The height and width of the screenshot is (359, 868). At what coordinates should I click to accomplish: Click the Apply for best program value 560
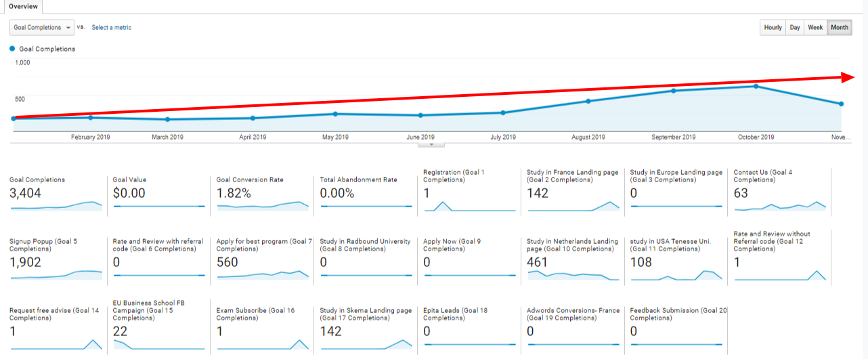pos(228,262)
